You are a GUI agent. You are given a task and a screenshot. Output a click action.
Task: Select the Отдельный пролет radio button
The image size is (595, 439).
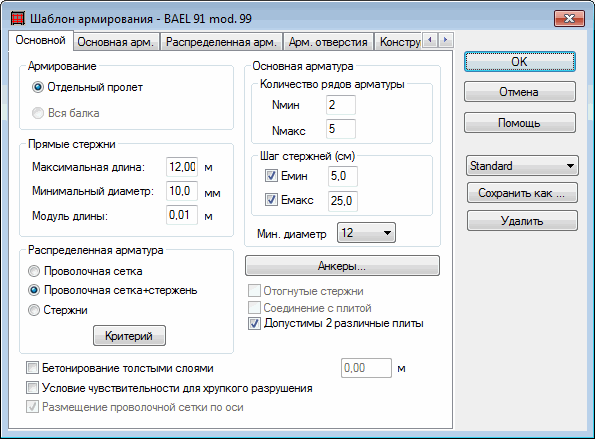pyautogui.click(x=38, y=87)
